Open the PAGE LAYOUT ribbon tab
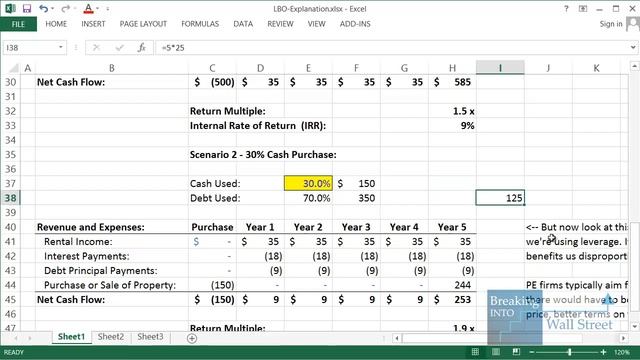This screenshot has width=640, height=360. coord(143,24)
